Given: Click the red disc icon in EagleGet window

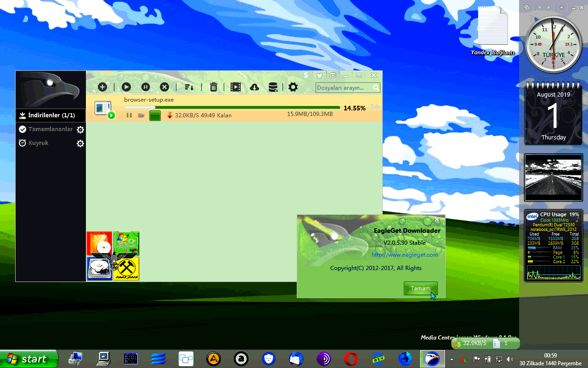Looking at the screenshot, I should pos(99,244).
